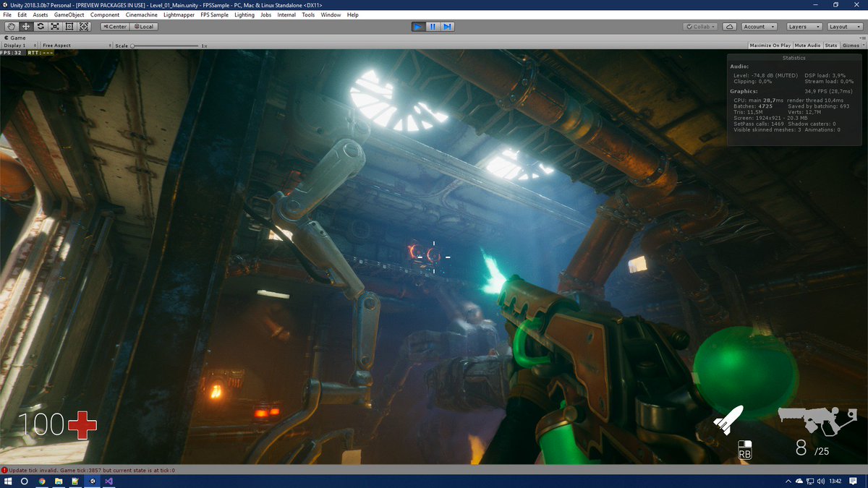Click the weapon silhouette icon
The image size is (868, 488).
point(817,420)
